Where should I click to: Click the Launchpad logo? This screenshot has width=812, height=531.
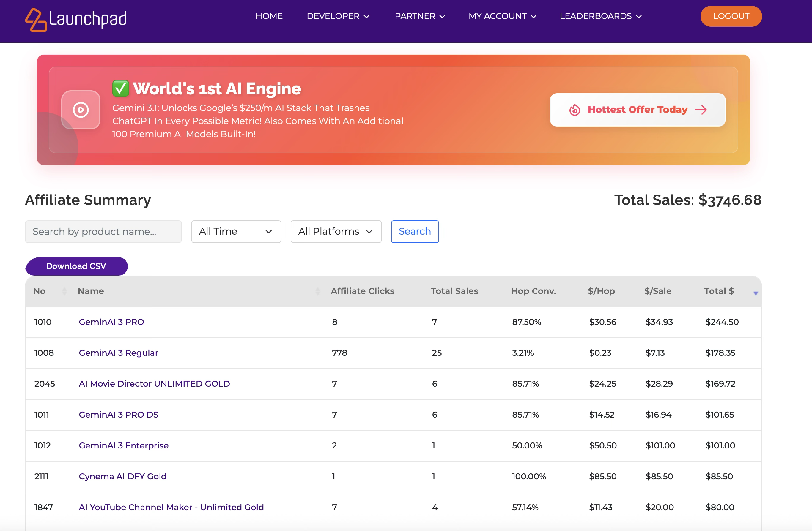tap(76, 20)
